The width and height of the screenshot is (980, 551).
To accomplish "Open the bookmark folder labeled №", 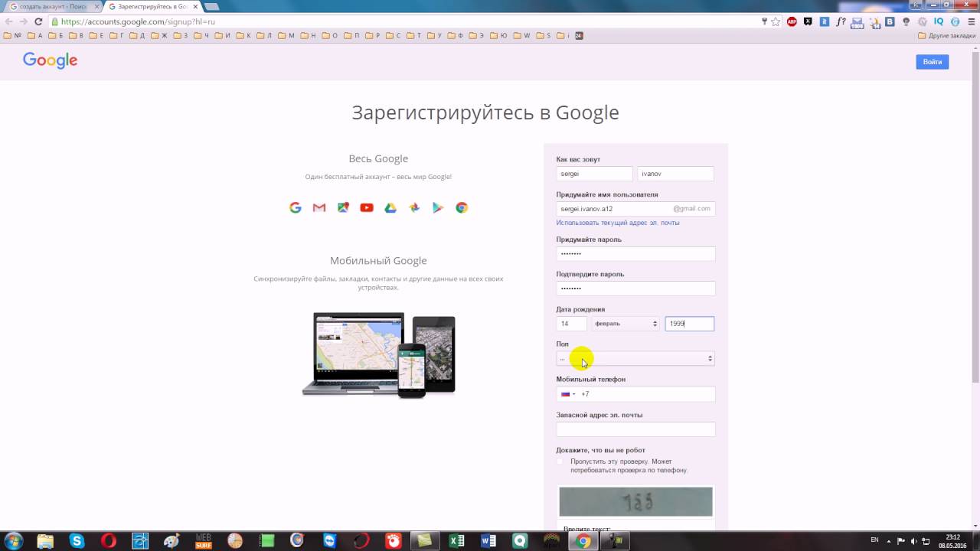I will pos(12,35).
